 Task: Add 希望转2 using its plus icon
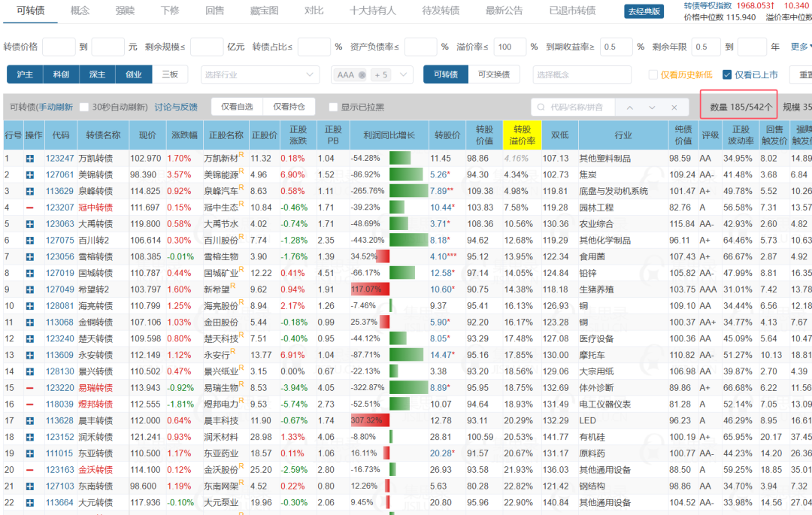(30, 290)
